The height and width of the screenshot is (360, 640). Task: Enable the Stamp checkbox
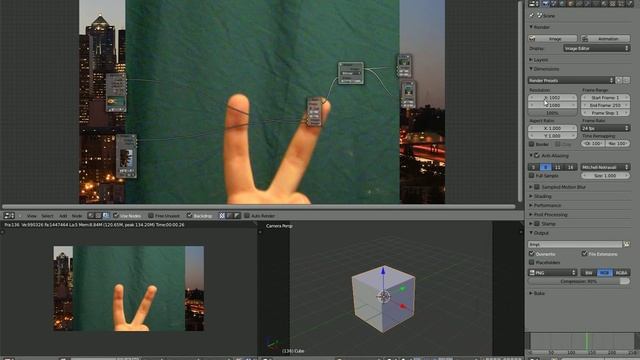click(x=537, y=224)
